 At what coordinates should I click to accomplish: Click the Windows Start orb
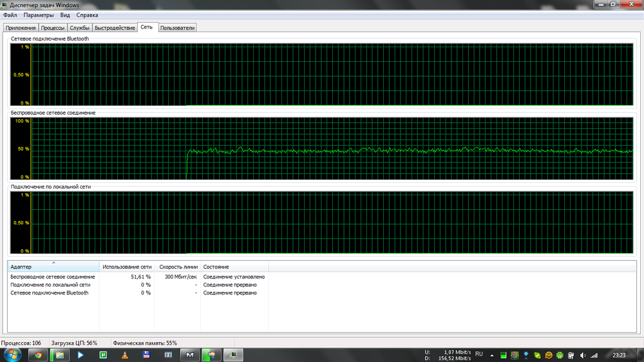pyautogui.click(x=11, y=355)
